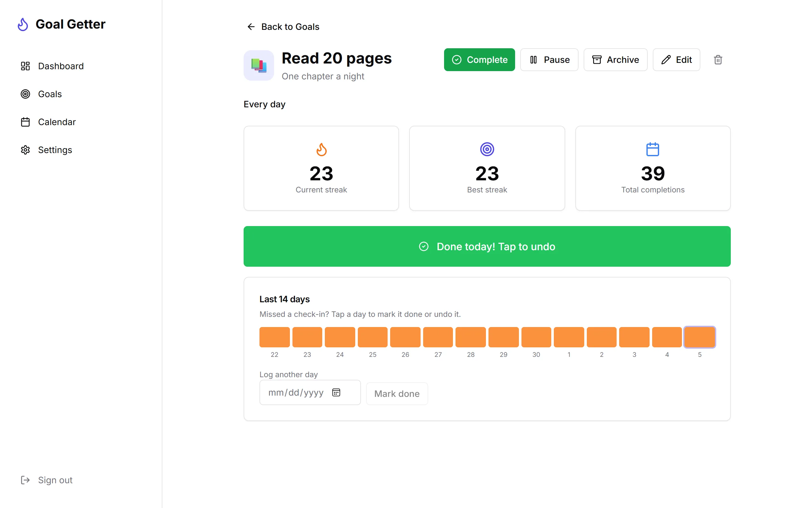Viewport: 812px width, 508px height.
Task: Click the 'Current streak' label
Action: pos(321,190)
